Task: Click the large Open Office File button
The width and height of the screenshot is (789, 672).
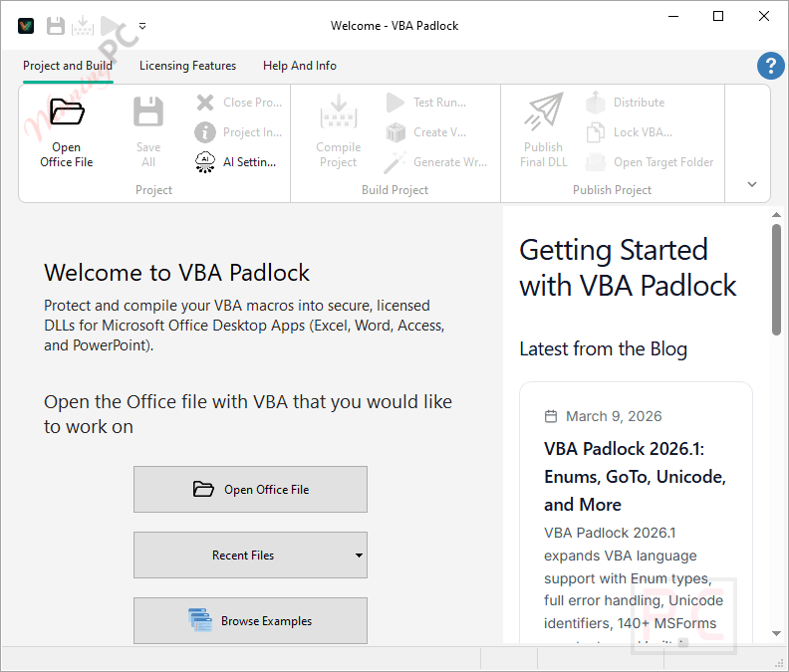Action: tap(251, 490)
